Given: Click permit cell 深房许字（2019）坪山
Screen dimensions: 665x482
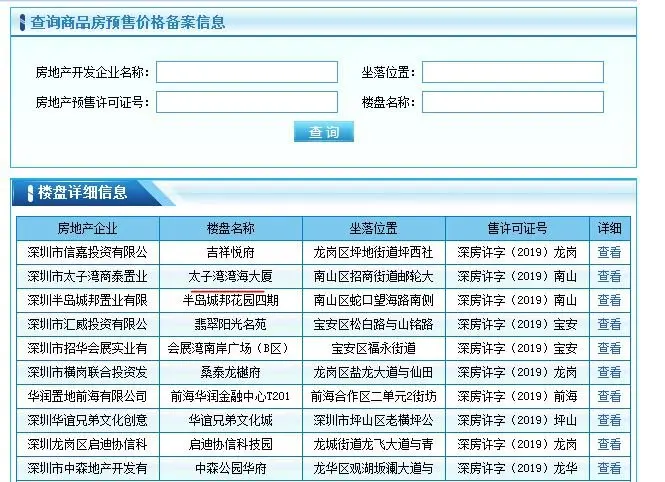Looking at the screenshot, I should (517, 421).
